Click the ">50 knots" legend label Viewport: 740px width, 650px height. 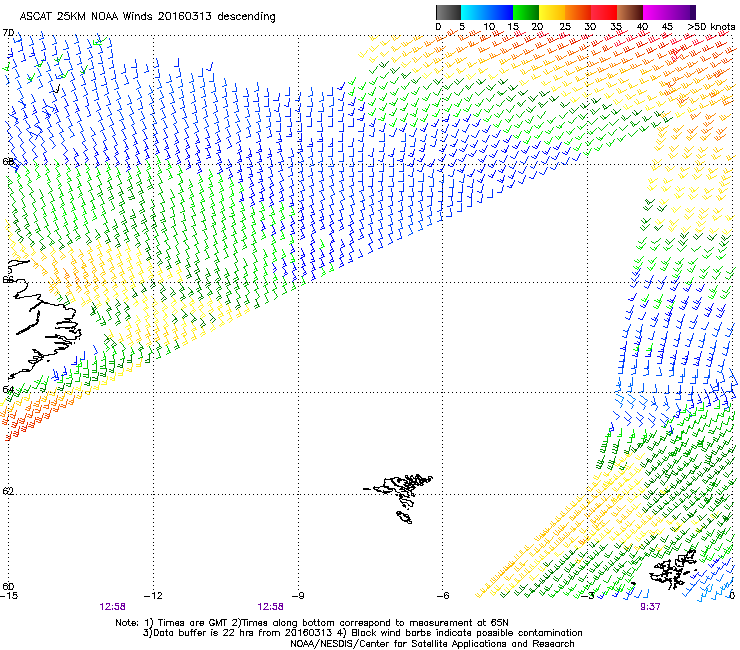[711, 27]
